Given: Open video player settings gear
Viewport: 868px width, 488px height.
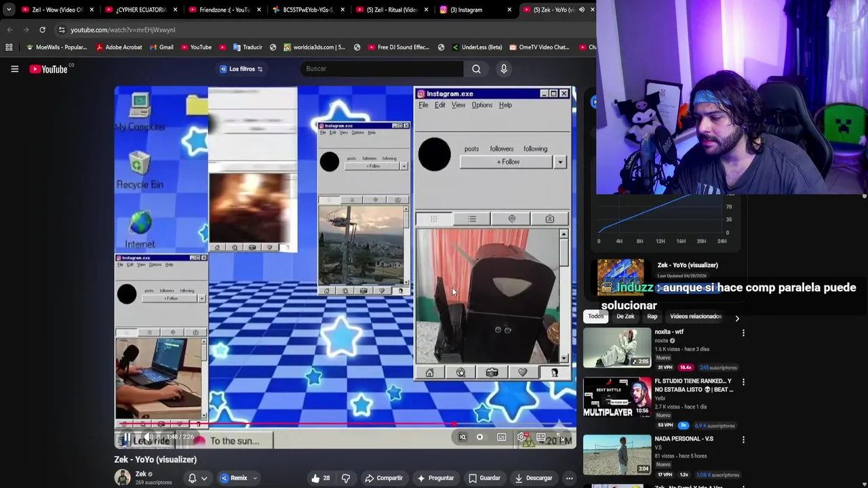Looking at the screenshot, I should point(521,437).
